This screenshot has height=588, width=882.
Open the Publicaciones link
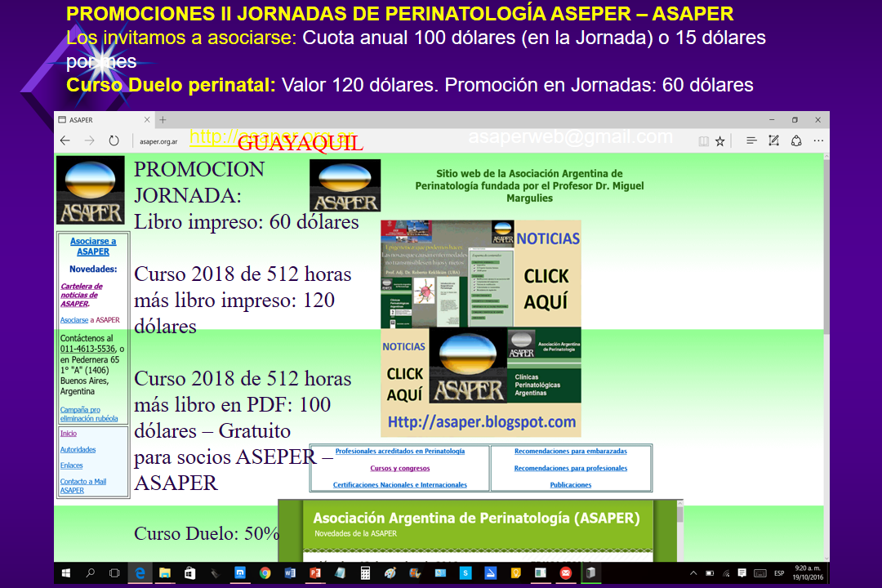[570, 485]
